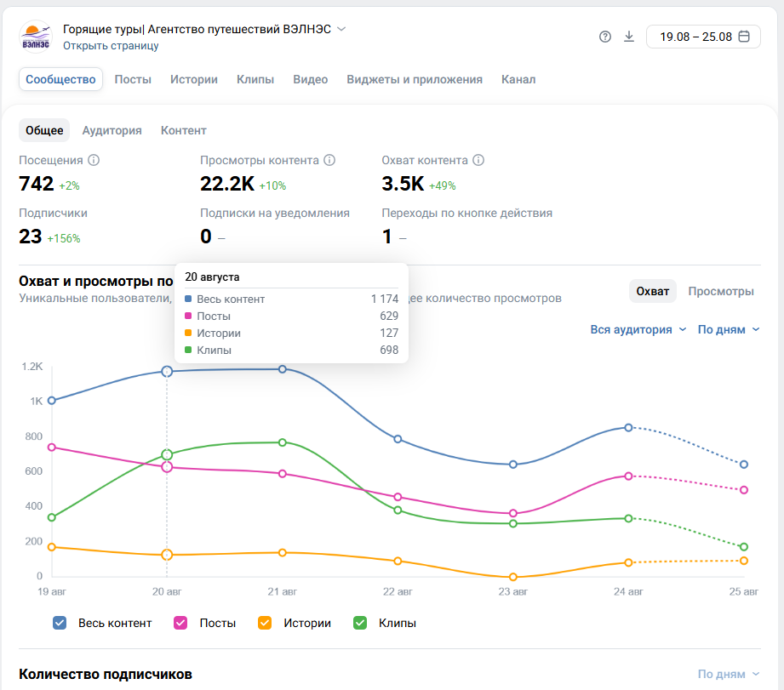This screenshot has height=690, width=784.
Task: Click the Охват контента value 3.5K
Action: tap(403, 184)
